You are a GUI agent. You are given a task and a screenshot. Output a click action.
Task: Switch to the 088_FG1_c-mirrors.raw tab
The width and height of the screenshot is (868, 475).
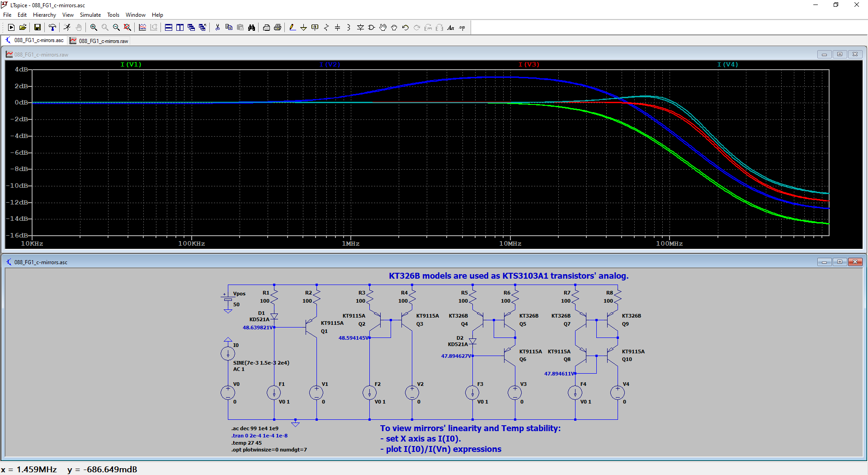[x=99, y=41]
